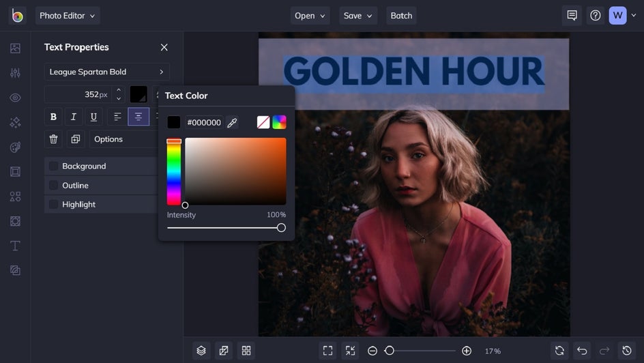The width and height of the screenshot is (644, 363).
Task: Select the Text tool in sidebar
Action: tap(15, 246)
